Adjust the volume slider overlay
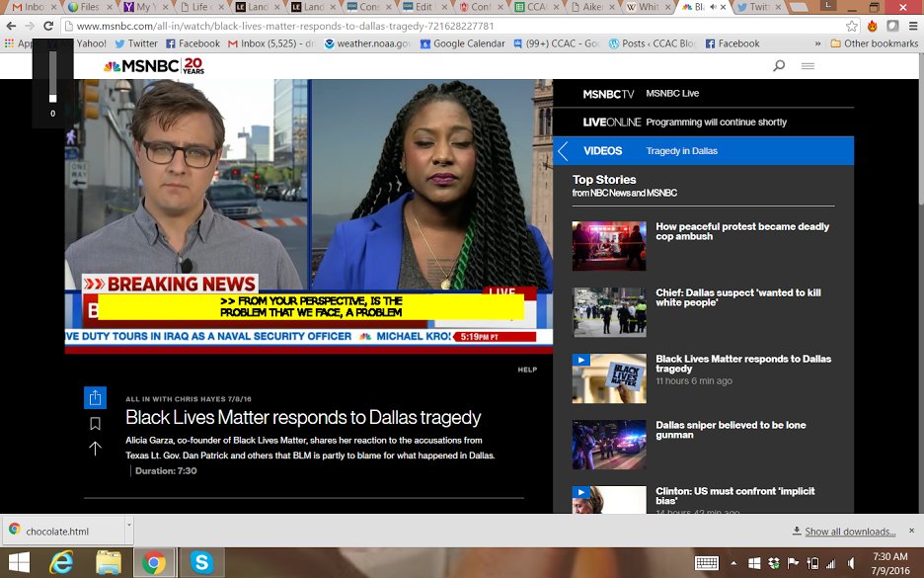The image size is (924, 578). [x=52, y=77]
